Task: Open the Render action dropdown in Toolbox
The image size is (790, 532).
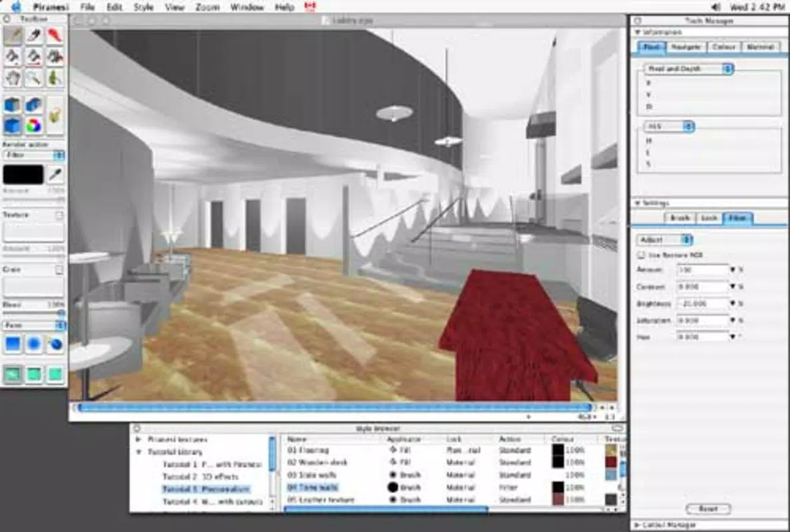Action: (x=34, y=155)
